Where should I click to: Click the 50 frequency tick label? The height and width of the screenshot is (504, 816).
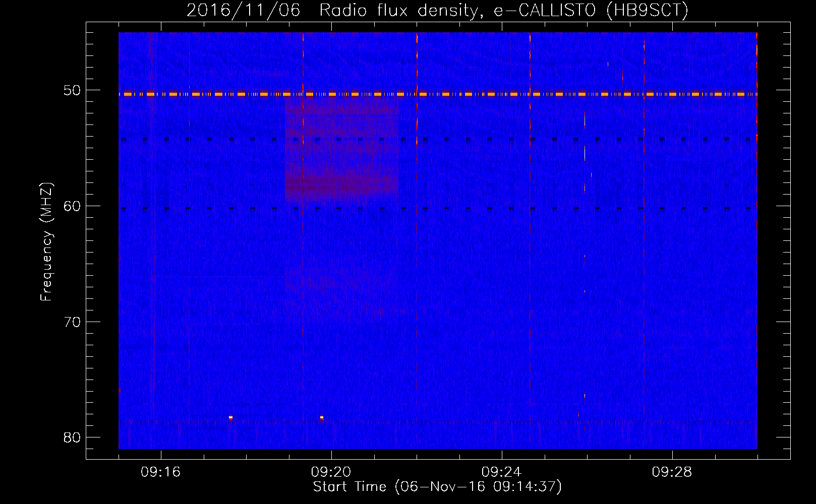[x=72, y=90]
